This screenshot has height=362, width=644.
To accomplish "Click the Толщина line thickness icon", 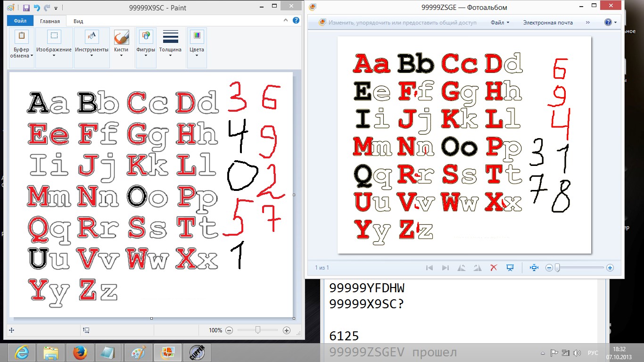I will (170, 37).
